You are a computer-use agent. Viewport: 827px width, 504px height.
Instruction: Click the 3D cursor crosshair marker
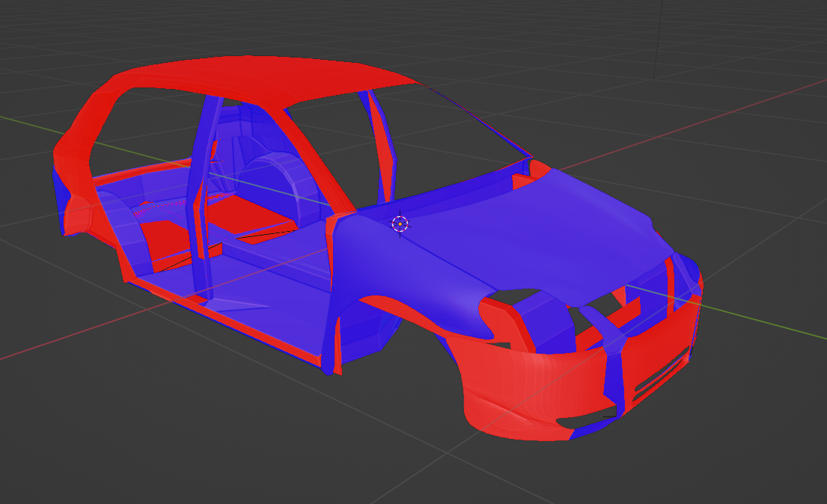click(x=400, y=224)
